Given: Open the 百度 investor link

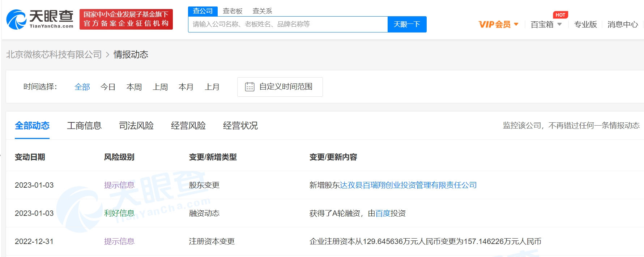Looking at the screenshot, I should (x=383, y=213).
